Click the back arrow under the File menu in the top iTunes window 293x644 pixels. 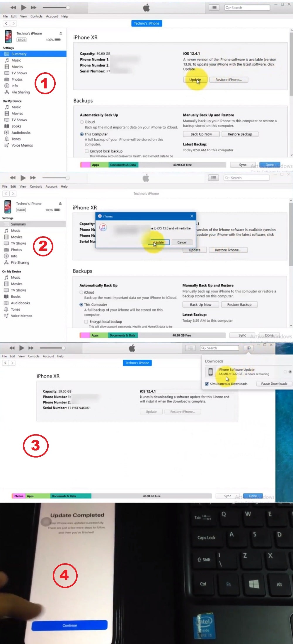[x=6, y=23]
